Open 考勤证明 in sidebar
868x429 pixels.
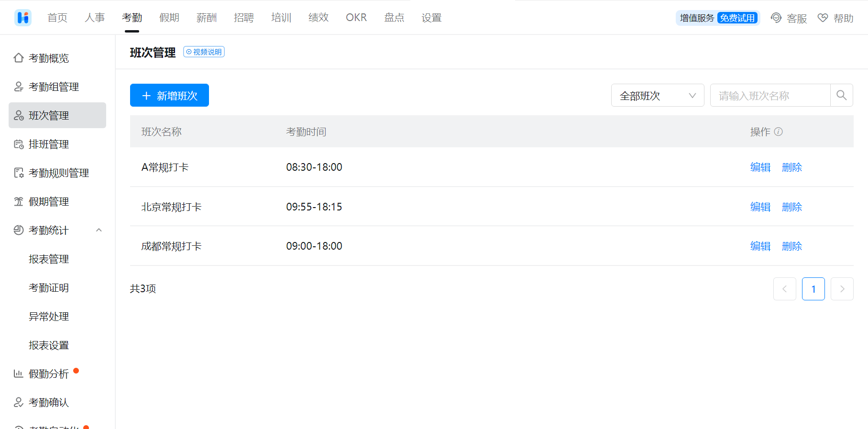pyautogui.click(x=49, y=287)
